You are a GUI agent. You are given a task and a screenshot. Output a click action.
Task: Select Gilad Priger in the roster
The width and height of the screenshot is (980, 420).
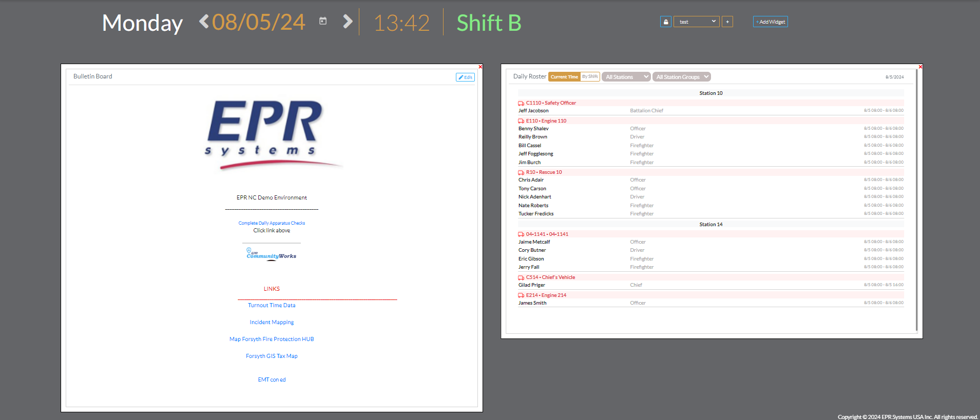click(532, 285)
